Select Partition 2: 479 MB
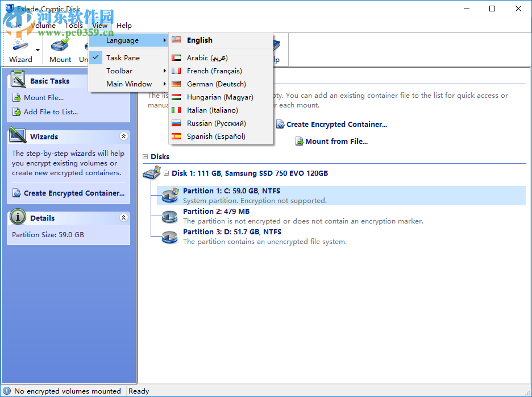532x397 pixels. 217,211
